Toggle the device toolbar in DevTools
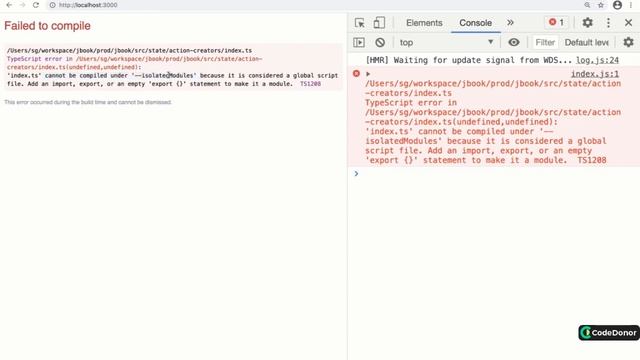The image size is (640, 360). (379, 23)
